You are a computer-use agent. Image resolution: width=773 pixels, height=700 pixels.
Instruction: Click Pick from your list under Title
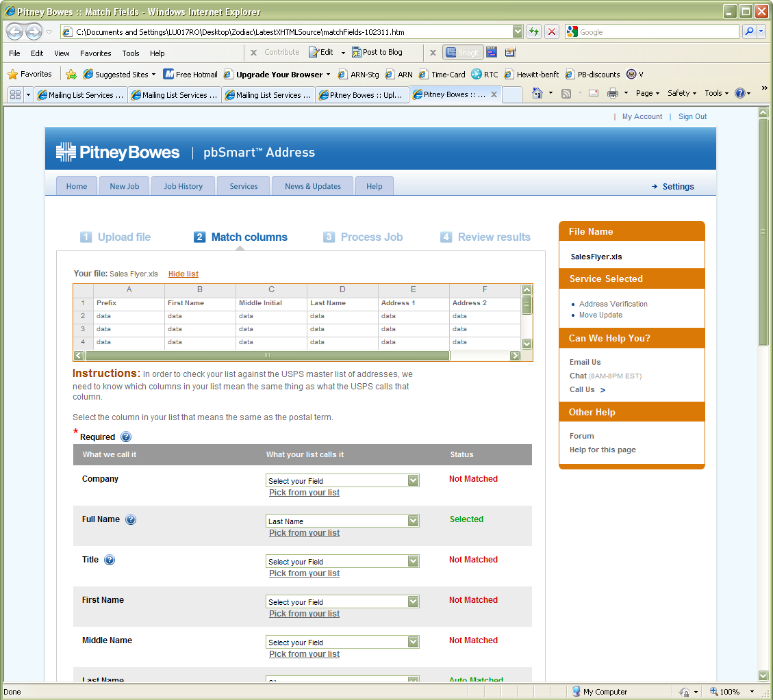304,573
